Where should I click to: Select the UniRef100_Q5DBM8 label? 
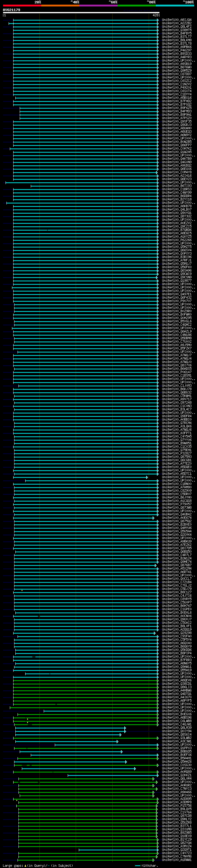(177, 338)
